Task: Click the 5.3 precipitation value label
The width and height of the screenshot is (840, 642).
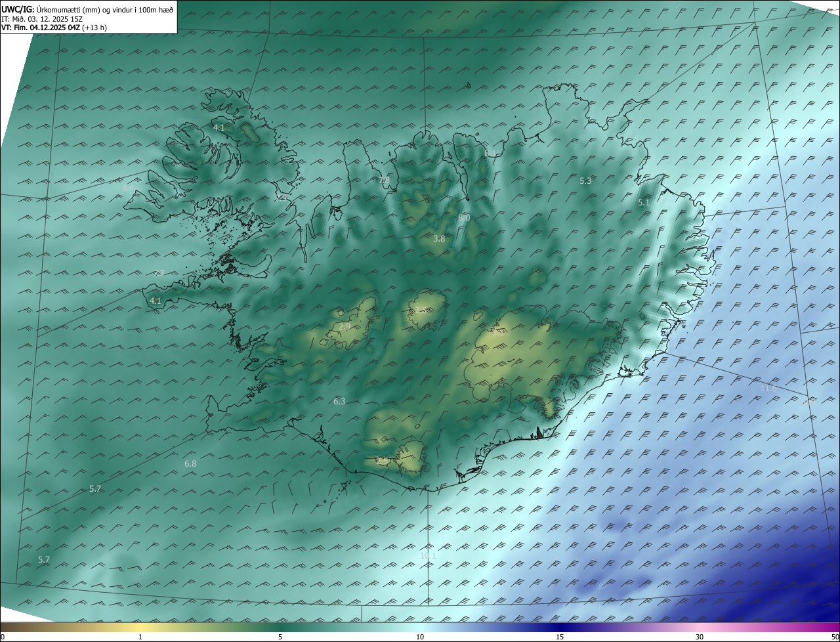Action: coord(585,181)
